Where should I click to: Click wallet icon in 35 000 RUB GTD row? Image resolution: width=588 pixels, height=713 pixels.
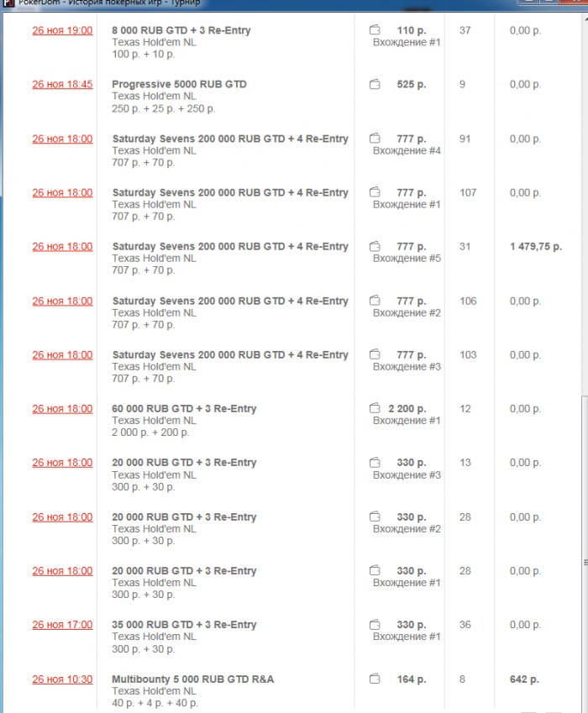coord(375,625)
